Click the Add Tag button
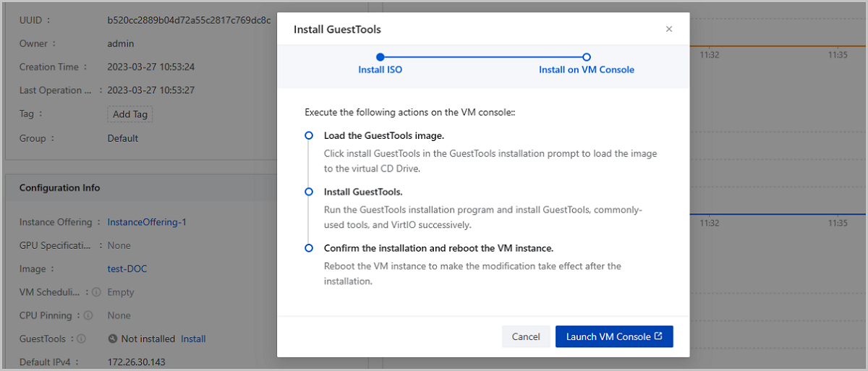 (130, 114)
